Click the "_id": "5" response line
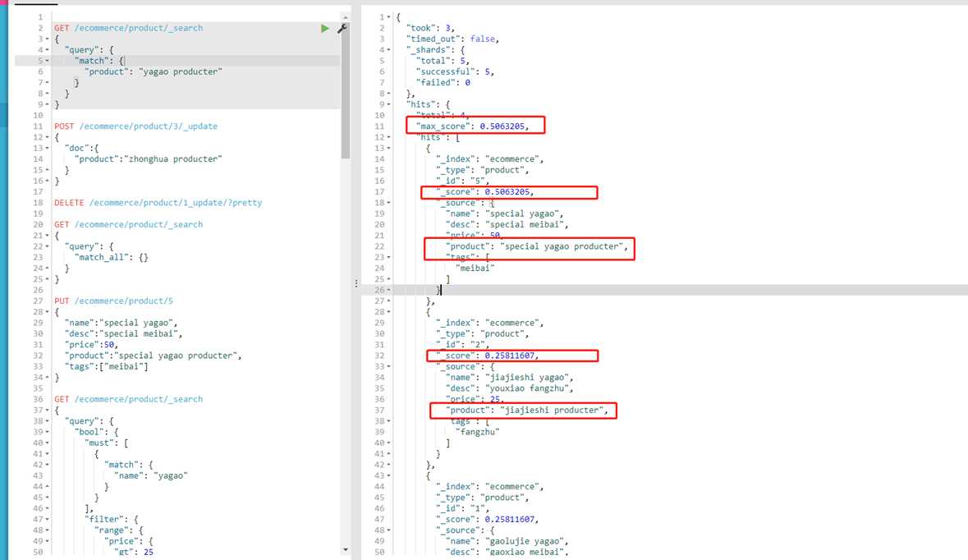 (x=462, y=181)
